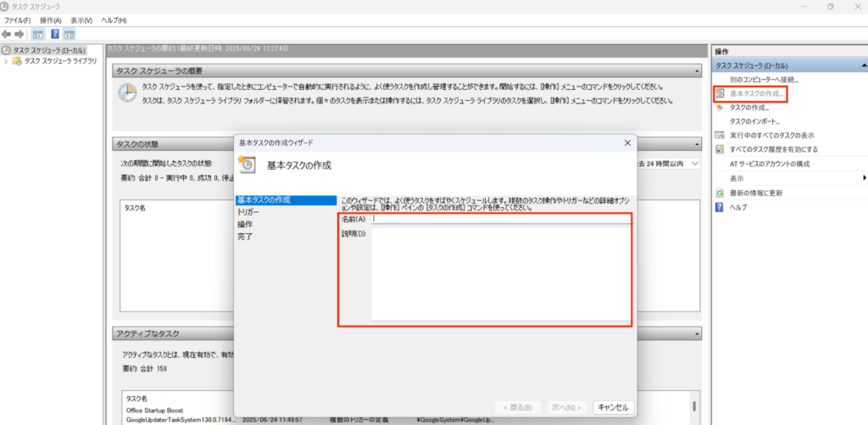Click icon beside 基本タスクの作成 action
The width and height of the screenshot is (868, 425).
[x=720, y=93]
